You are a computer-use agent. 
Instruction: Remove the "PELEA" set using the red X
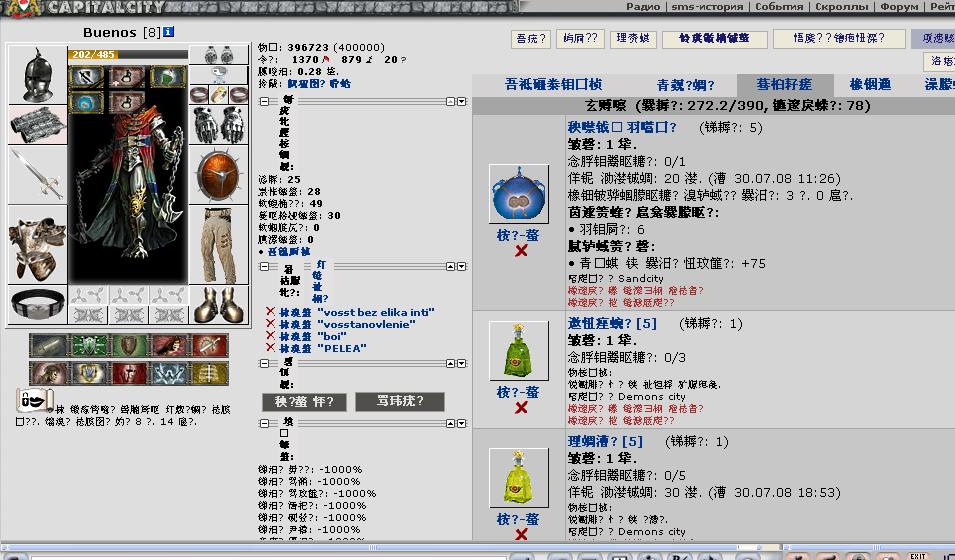click(x=270, y=348)
